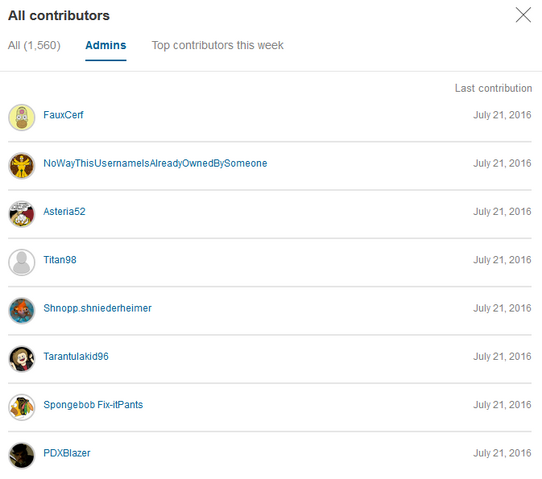The height and width of the screenshot is (479, 542).
Task: Visit NoWayThisUsernameIsAlreadyOwnedBySomeone profile link
Action: click(x=155, y=163)
